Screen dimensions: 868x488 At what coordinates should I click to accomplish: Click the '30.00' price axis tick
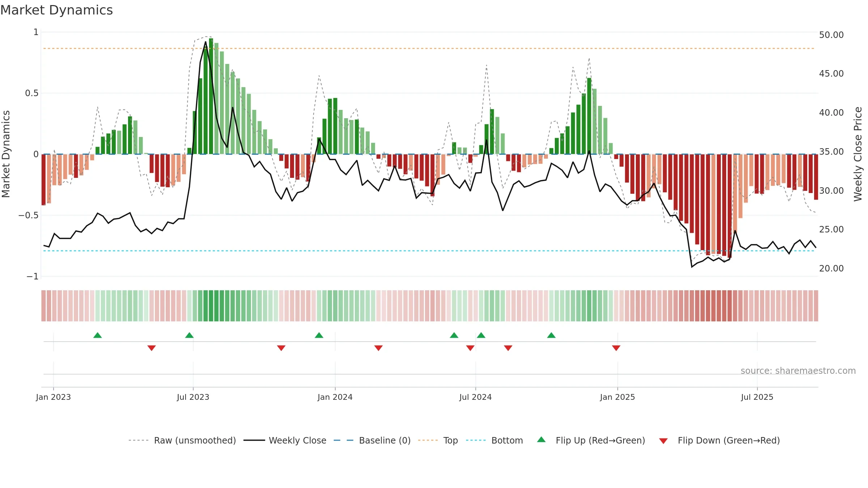coord(831,191)
